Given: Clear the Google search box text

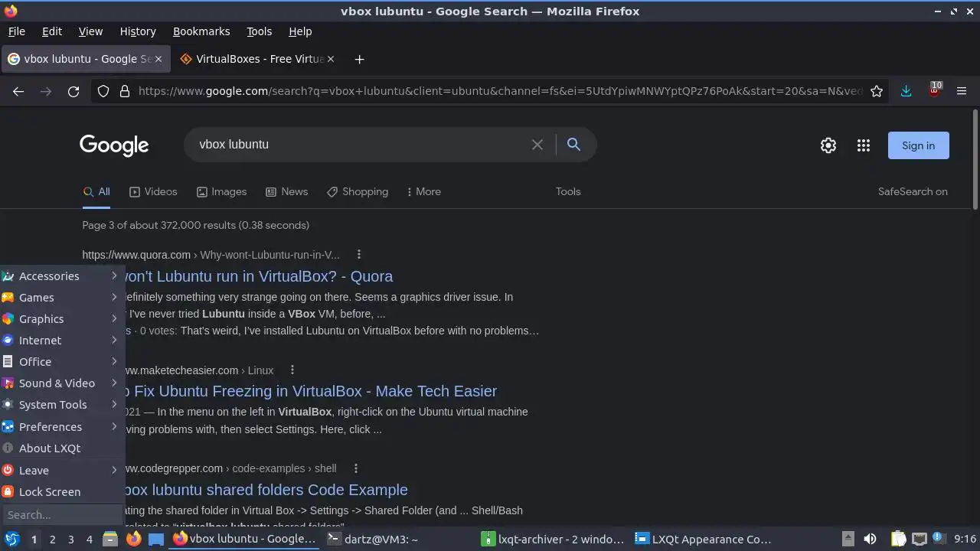Looking at the screenshot, I should (537, 145).
